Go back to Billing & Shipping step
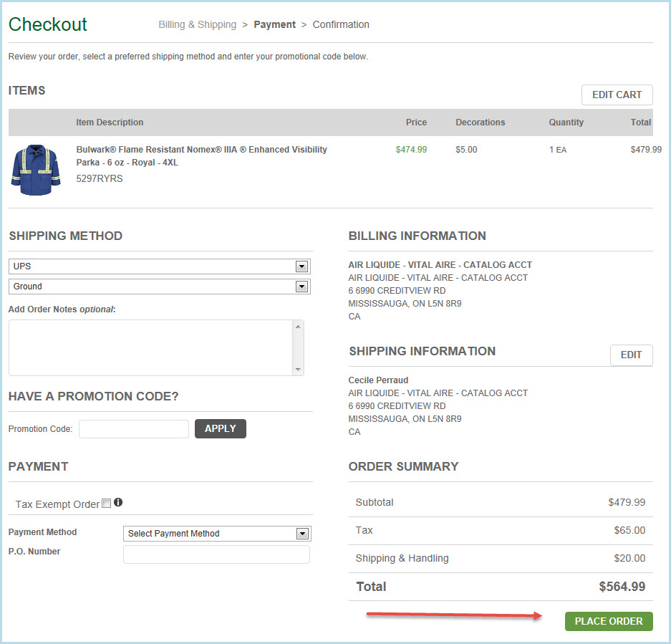 click(197, 24)
